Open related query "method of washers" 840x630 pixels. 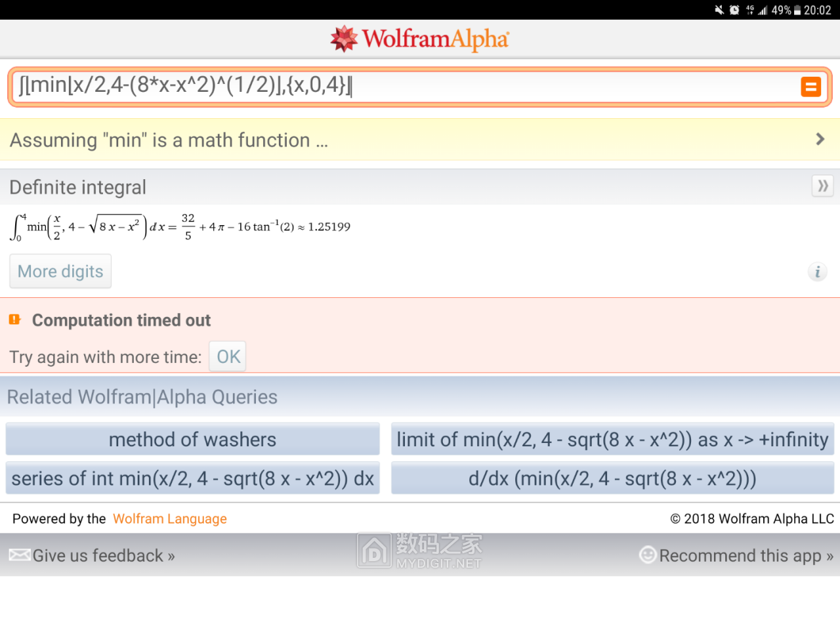point(193,439)
